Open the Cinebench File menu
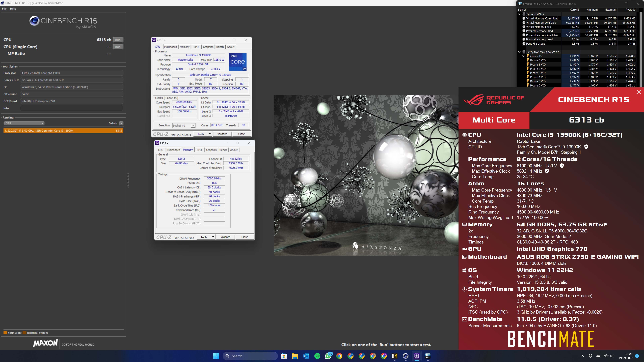 click(x=4, y=9)
